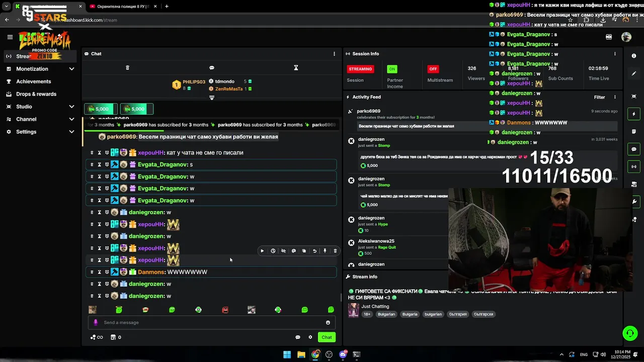Expand the Settings section chevron
644x362 pixels.
(x=71, y=132)
